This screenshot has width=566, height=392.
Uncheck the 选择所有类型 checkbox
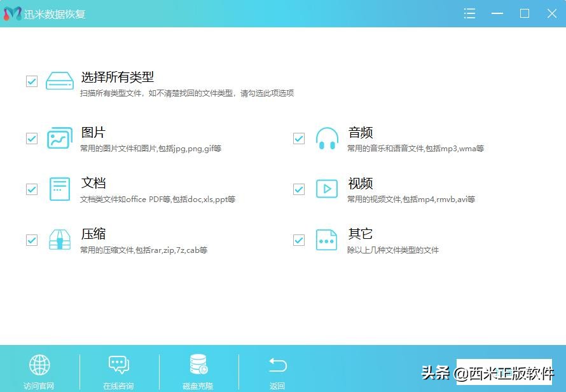point(31,81)
